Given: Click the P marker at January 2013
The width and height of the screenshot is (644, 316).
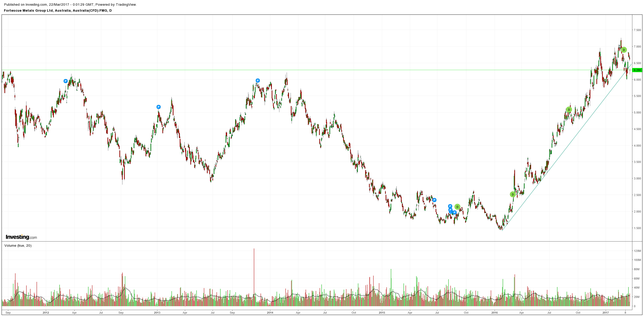Looking at the screenshot, I should [159, 107].
